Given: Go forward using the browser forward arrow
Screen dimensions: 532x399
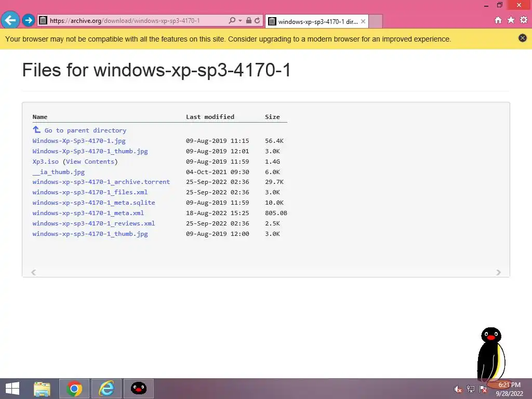Looking at the screenshot, I should [x=29, y=20].
